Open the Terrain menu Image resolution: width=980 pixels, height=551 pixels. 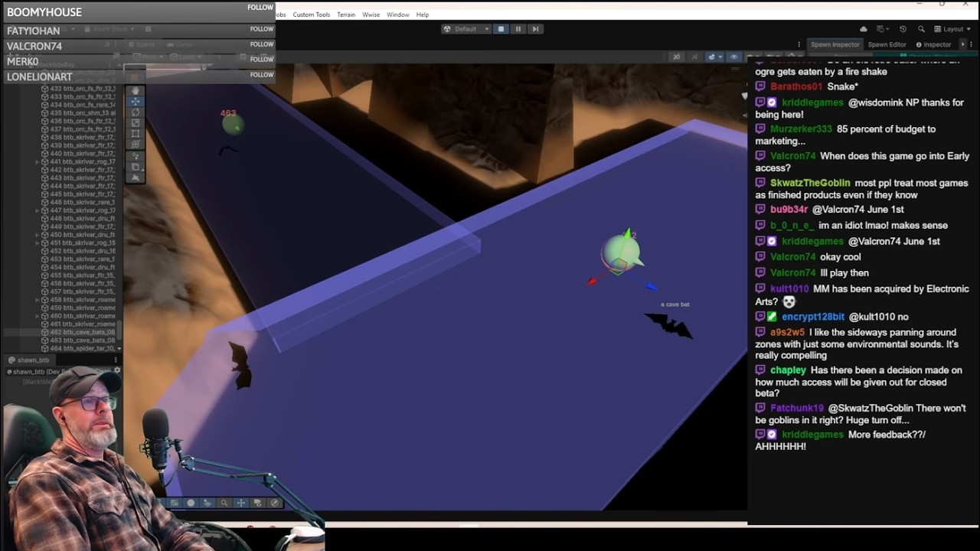(346, 15)
